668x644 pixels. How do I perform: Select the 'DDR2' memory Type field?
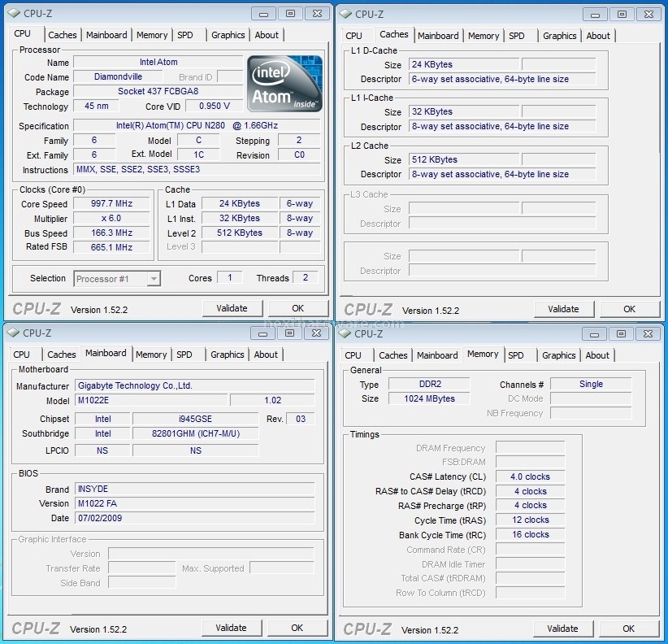tap(429, 384)
